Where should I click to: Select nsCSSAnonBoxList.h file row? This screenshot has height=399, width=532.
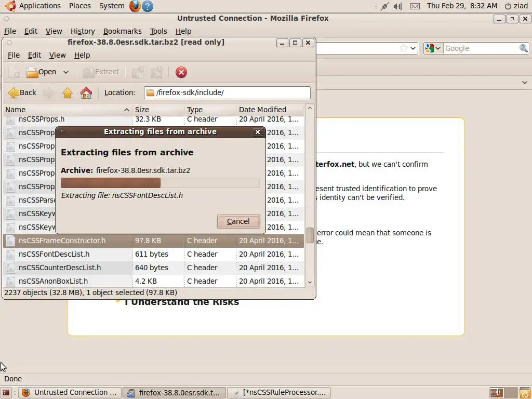click(x=153, y=281)
